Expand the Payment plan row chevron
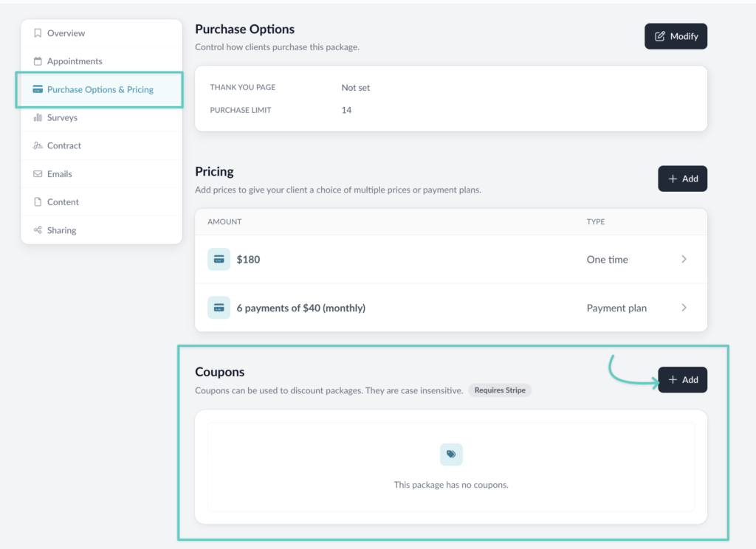Viewport: 756px width, 549px height. pyautogui.click(x=684, y=308)
